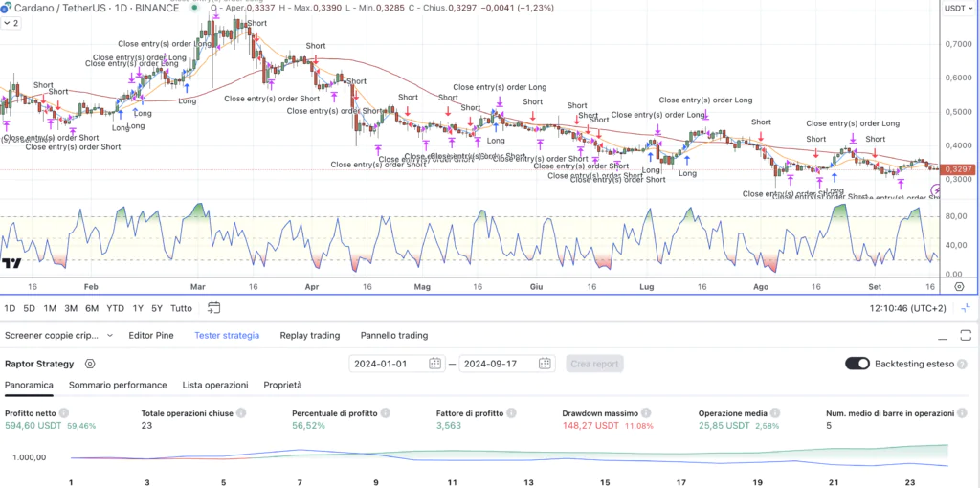The width and height of the screenshot is (980, 488).
Task: Click info icon next to Percentuale di profitto
Action: pos(386,413)
